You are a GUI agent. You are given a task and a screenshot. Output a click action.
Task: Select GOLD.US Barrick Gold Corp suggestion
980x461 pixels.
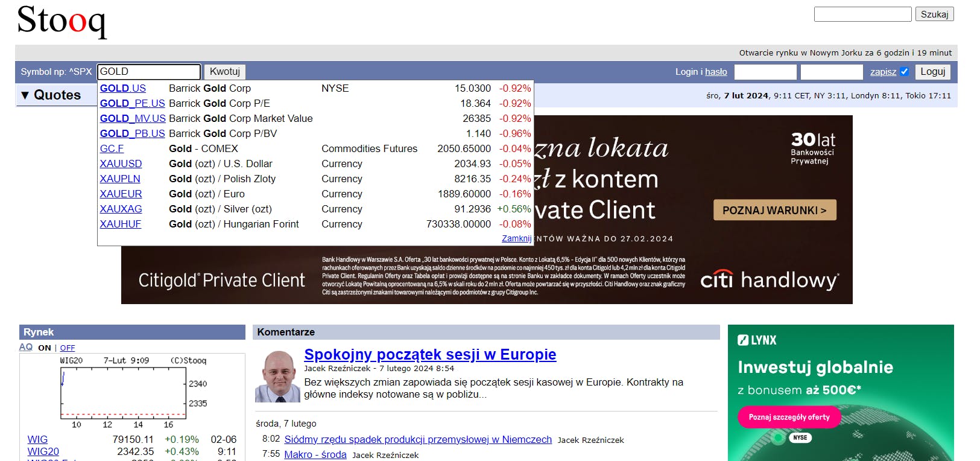pos(123,88)
